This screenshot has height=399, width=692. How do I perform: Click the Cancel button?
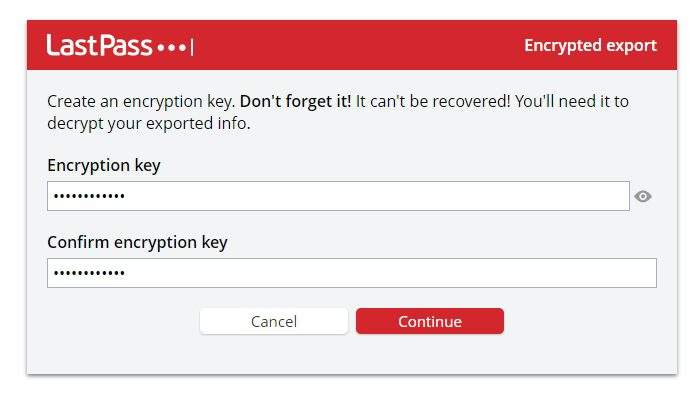pos(274,321)
